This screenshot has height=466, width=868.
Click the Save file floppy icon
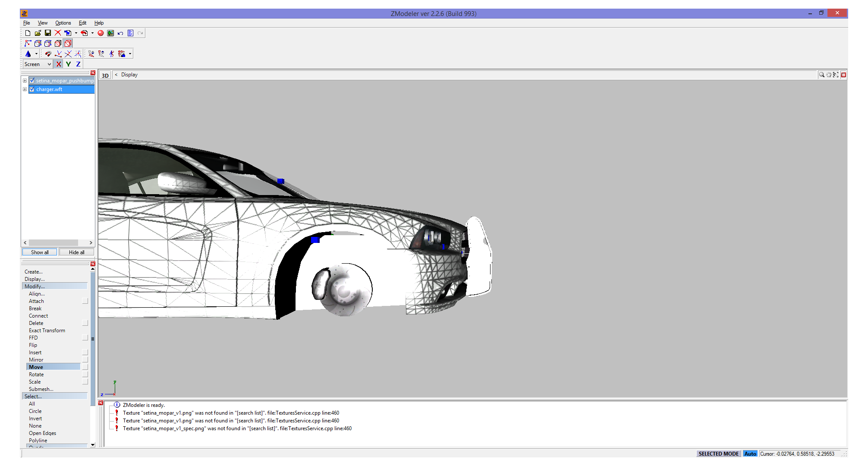(x=48, y=33)
